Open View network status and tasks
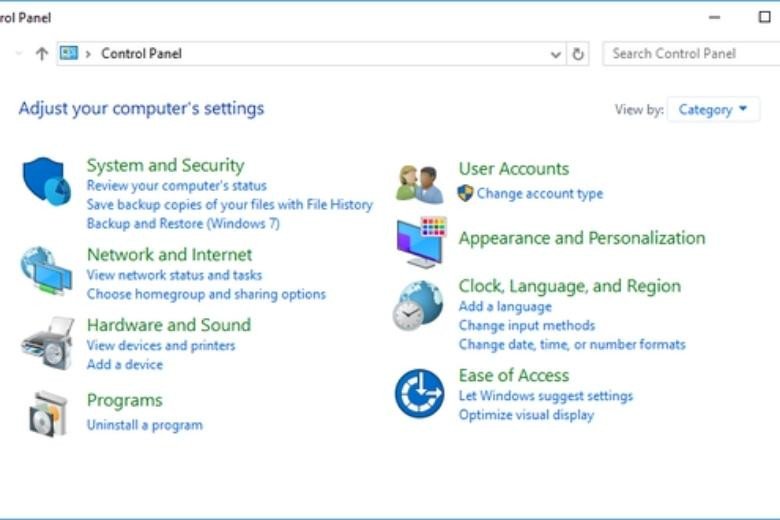The height and width of the screenshot is (520, 780). (174, 275)
